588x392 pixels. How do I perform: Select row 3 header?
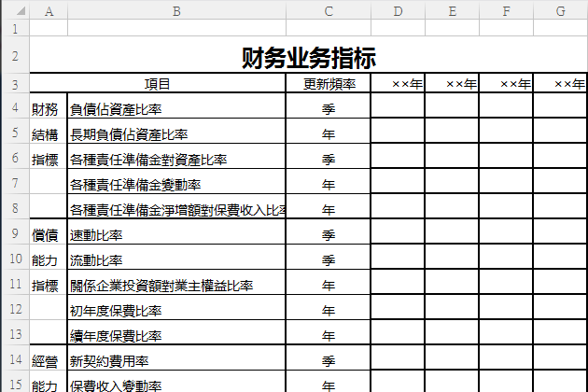click(x=15, y=84)
